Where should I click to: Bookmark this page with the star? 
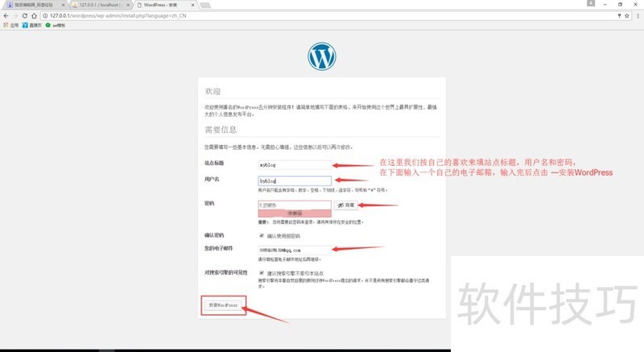(627, 15)
